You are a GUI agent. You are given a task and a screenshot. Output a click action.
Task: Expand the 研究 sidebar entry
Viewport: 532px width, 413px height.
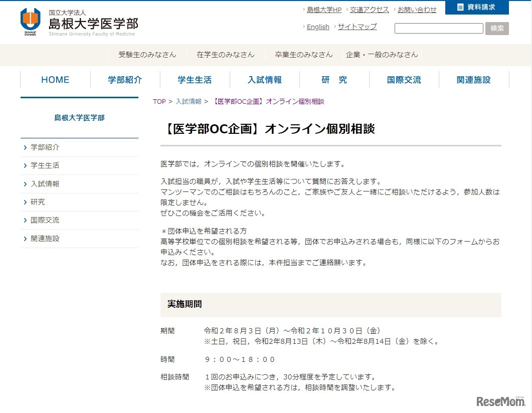coord(38,202)
